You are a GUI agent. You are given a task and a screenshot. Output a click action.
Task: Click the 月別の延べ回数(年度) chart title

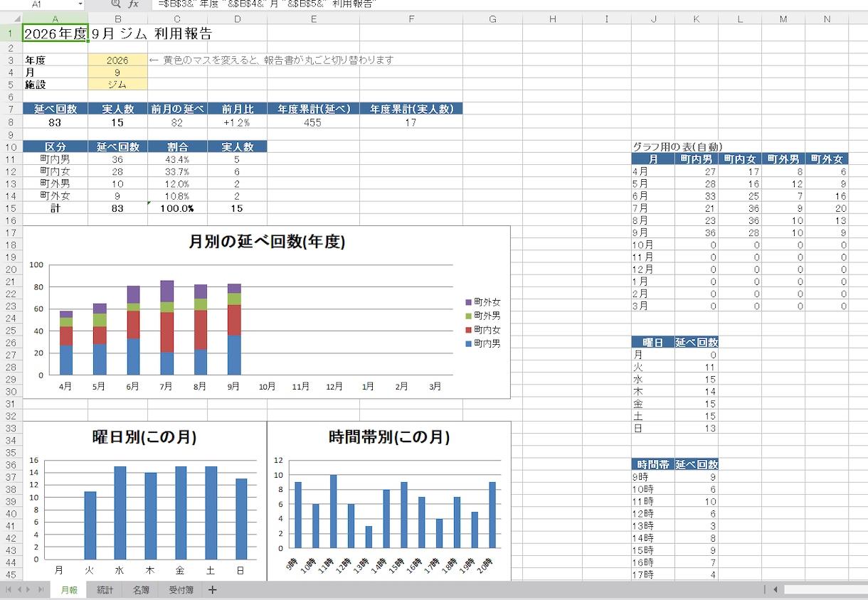pyautogui.click(x=267, y=242)
